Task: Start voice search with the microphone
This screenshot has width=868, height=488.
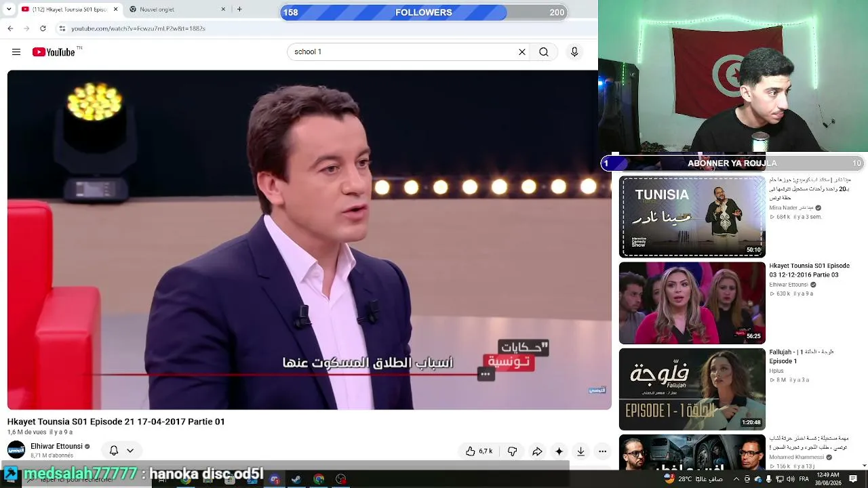Action: (x=574, y=52)
